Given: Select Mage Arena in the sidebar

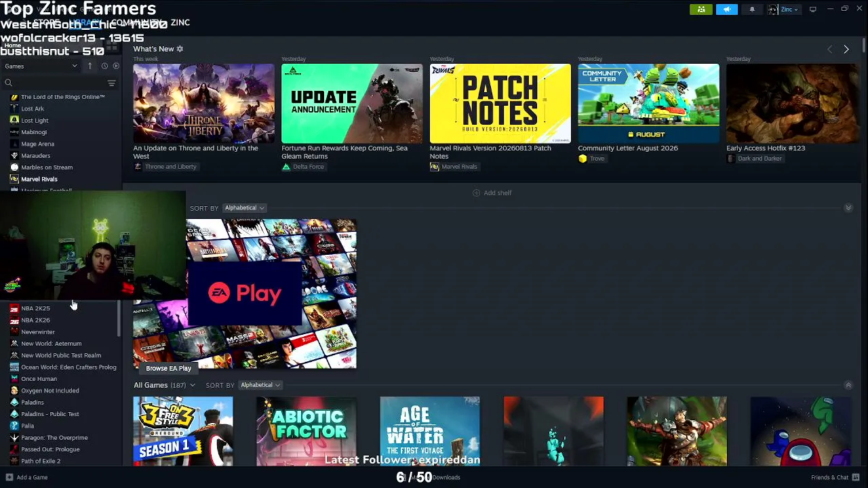Looking at the screenshot, I should tap(37, 144).
